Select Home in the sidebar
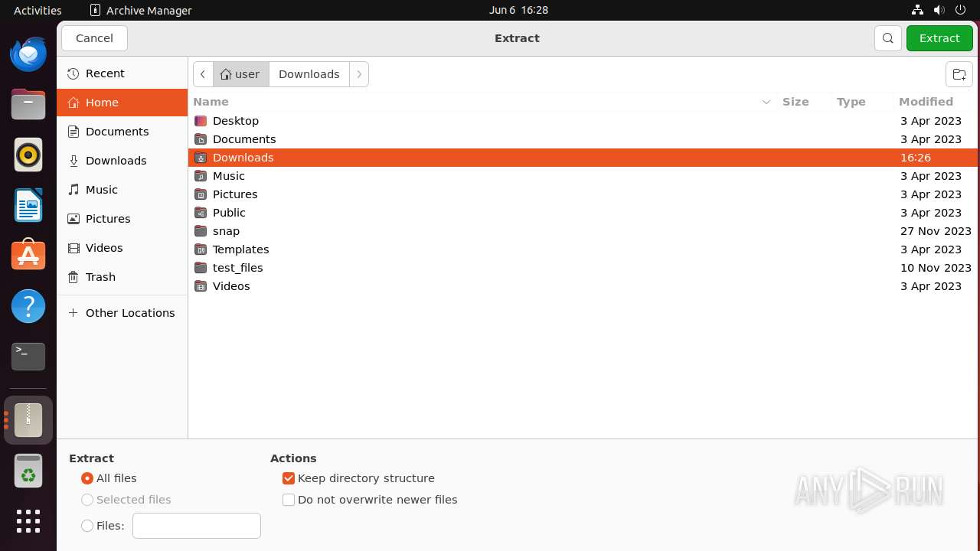Screen dimensions: 980x551 [122, 103]
